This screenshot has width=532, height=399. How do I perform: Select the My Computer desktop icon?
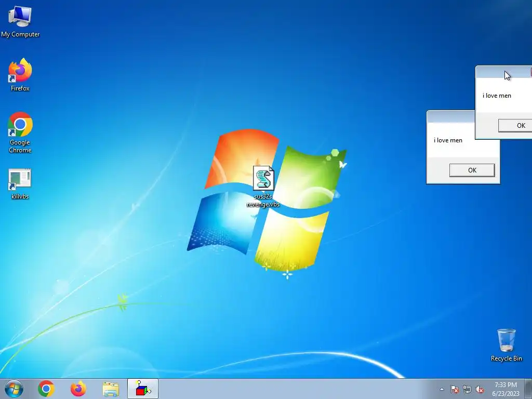click(x=20, y=21)
